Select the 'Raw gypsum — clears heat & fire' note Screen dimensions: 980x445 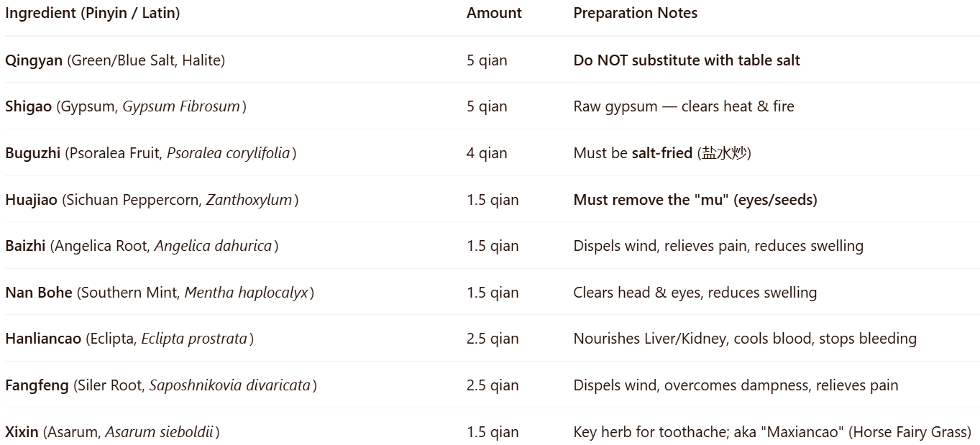tap(684, 106)
